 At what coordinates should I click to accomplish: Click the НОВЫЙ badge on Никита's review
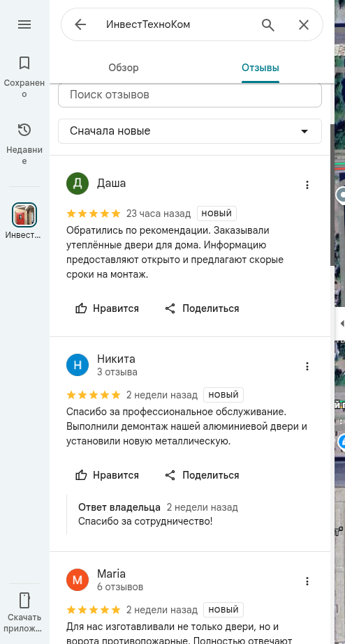click(223, 395)
